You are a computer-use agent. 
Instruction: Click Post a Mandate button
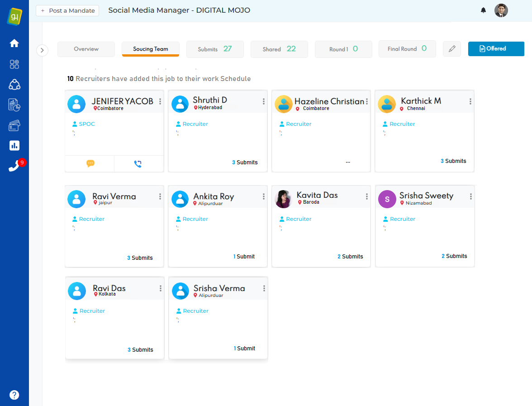67,10
